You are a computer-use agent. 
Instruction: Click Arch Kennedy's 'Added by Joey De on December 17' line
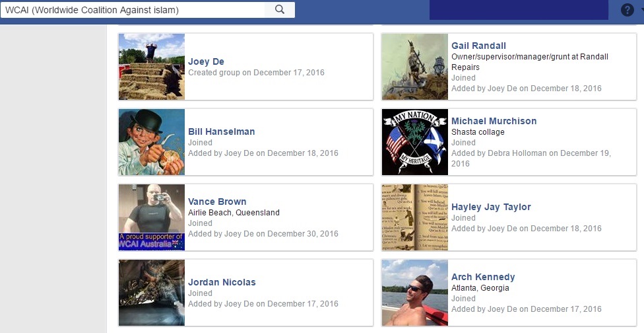tap(527, 309)
